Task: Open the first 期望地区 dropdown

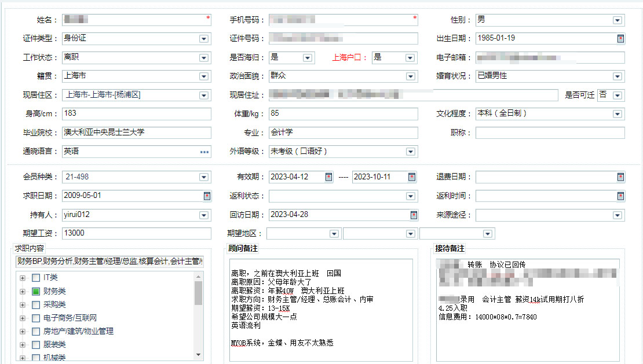Action: pos(334,234)
